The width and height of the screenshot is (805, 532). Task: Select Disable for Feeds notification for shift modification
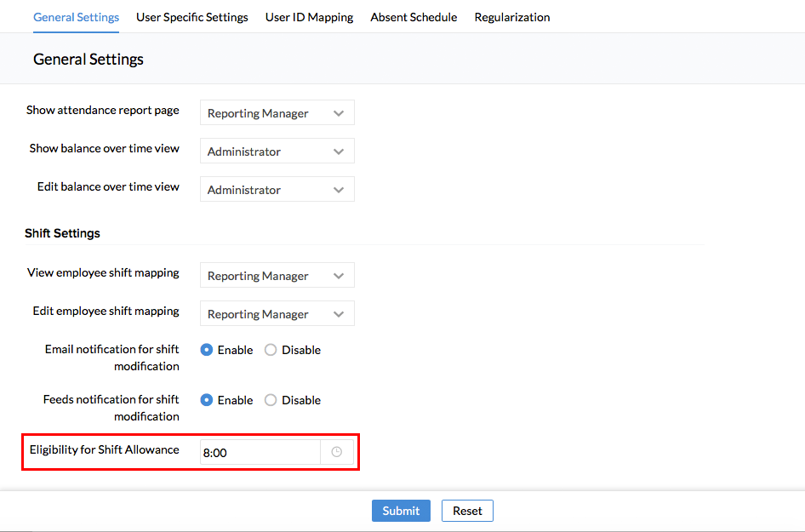click(271, 400)
